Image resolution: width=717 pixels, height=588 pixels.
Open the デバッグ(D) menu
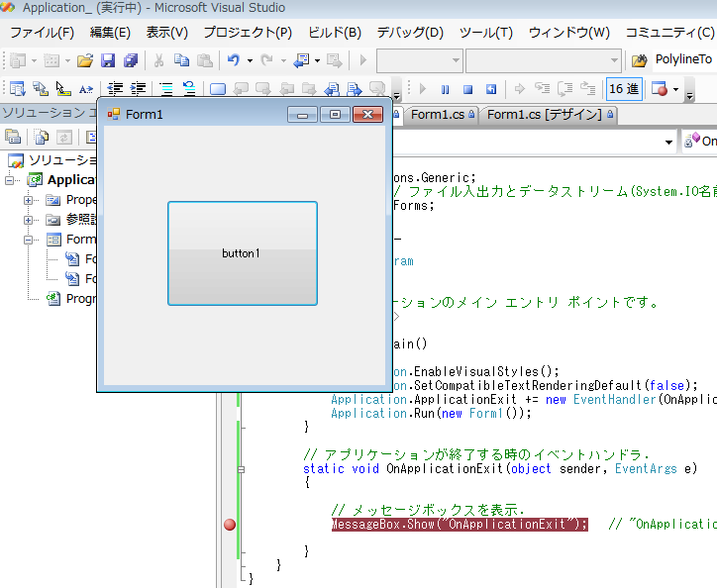(410, 33)
